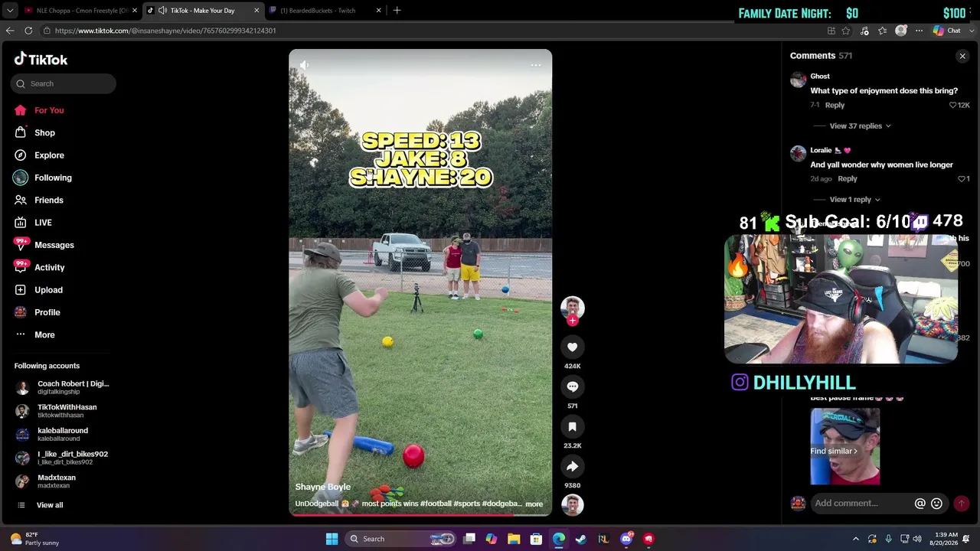The image size is (980, 551).
Task: Switch to the BeardedBuckets Twitch tab
Action: coord(325,11)
